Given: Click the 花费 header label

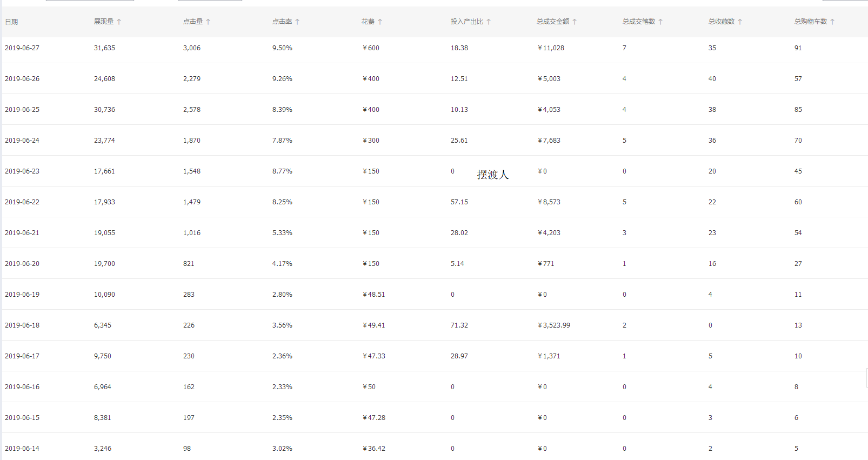Looking at the screenshot, I should coord(368,22).
